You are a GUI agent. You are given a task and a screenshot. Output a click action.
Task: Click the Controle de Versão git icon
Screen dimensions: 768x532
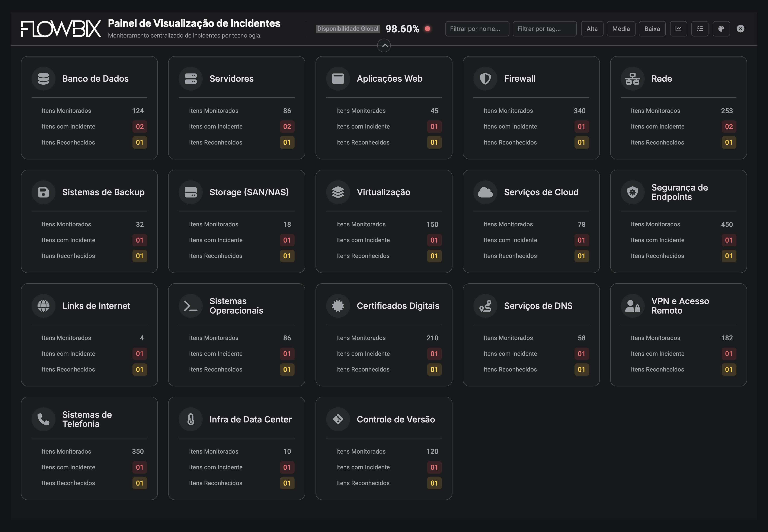click(338, 419)
